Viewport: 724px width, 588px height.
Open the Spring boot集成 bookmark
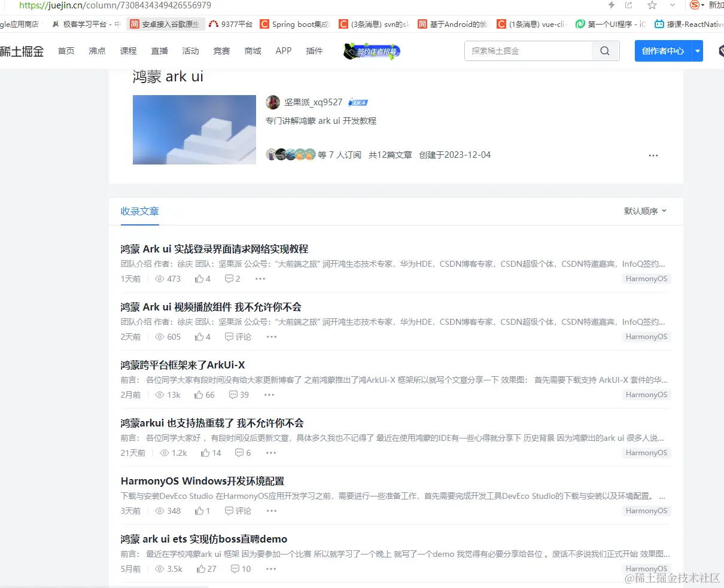pos(294,24)
